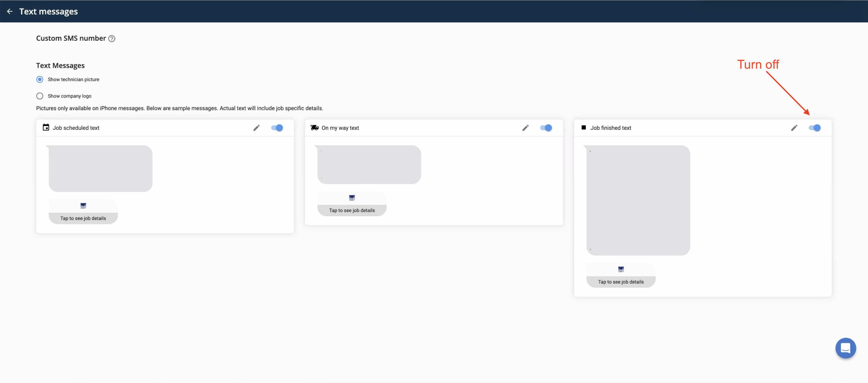Viewport: 868px width, 383px height.
Task: Click the Job finished sample message bubble
Action: pyautogui.click(x=638, y=200)
